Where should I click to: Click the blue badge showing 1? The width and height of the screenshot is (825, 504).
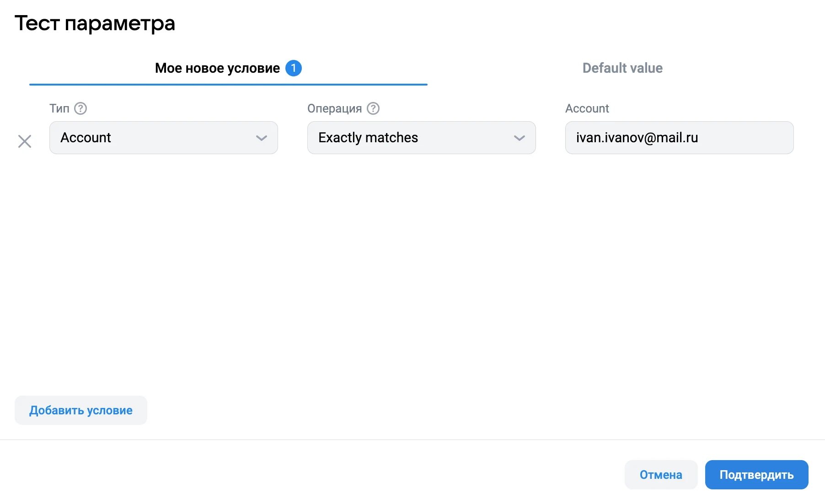point(293,68)
